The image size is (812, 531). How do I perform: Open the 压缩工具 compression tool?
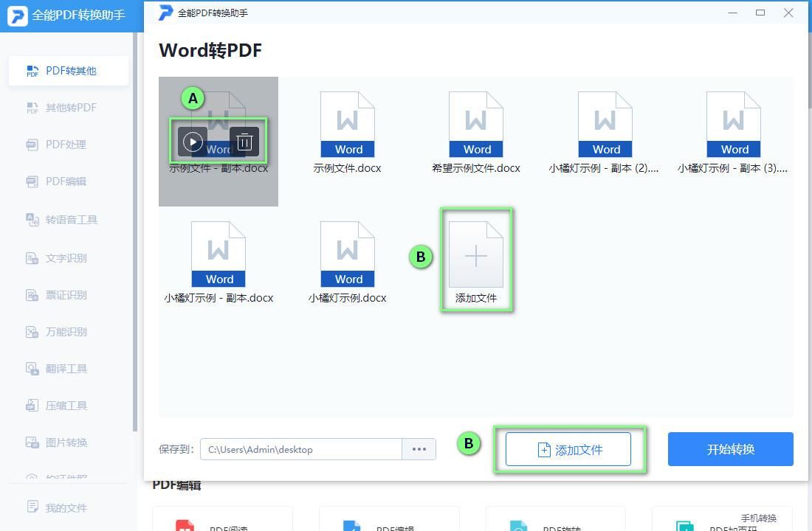68,405
